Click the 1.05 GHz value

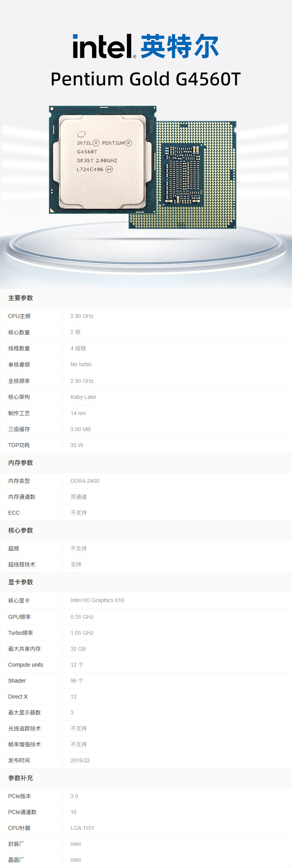pos(82,633)
